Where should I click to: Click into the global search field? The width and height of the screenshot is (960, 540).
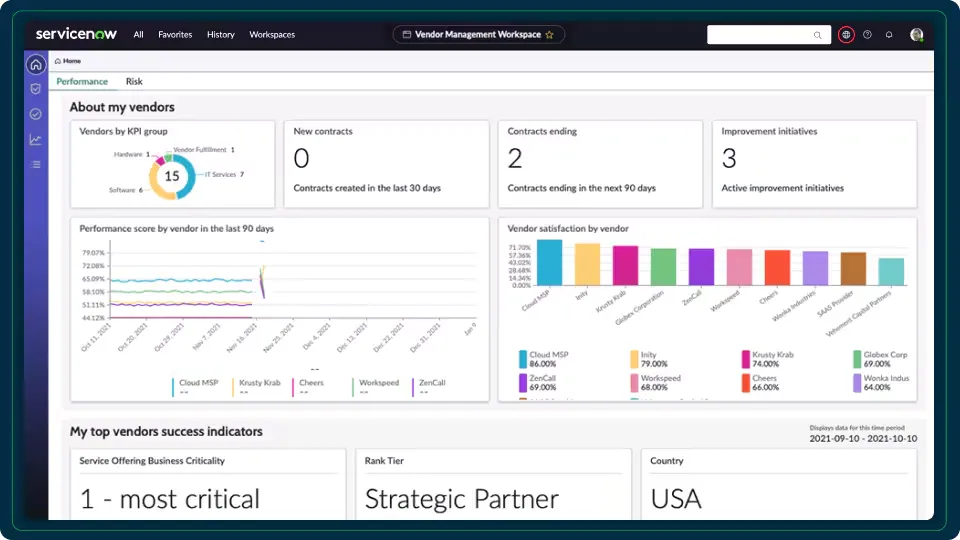[x=768, y=35]
